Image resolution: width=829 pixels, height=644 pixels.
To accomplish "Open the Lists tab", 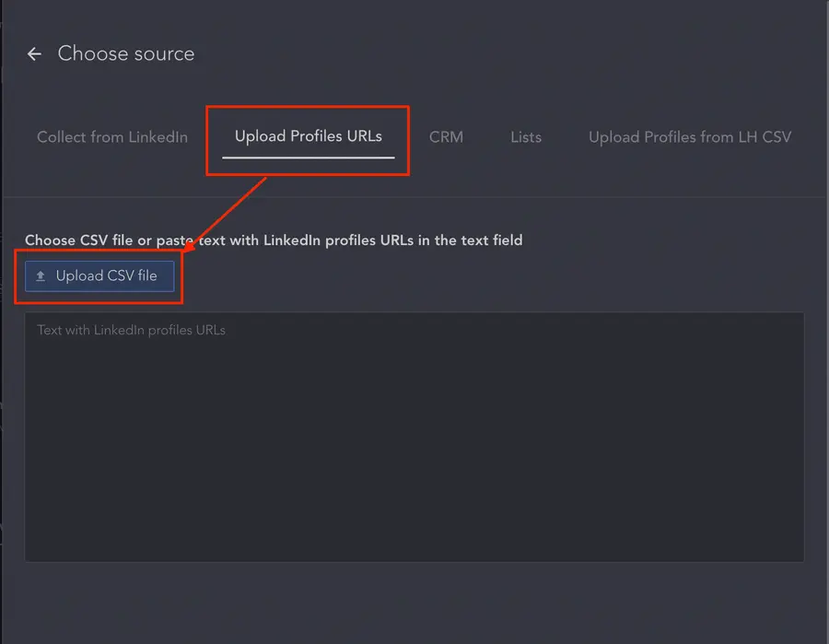I will pyautogui.click(x=525, y=136).
